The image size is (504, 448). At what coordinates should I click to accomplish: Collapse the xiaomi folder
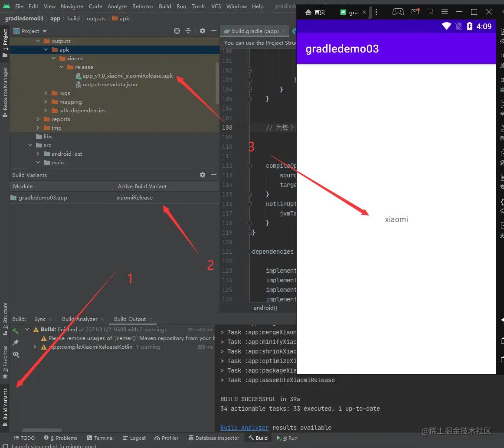click(53, 59)
